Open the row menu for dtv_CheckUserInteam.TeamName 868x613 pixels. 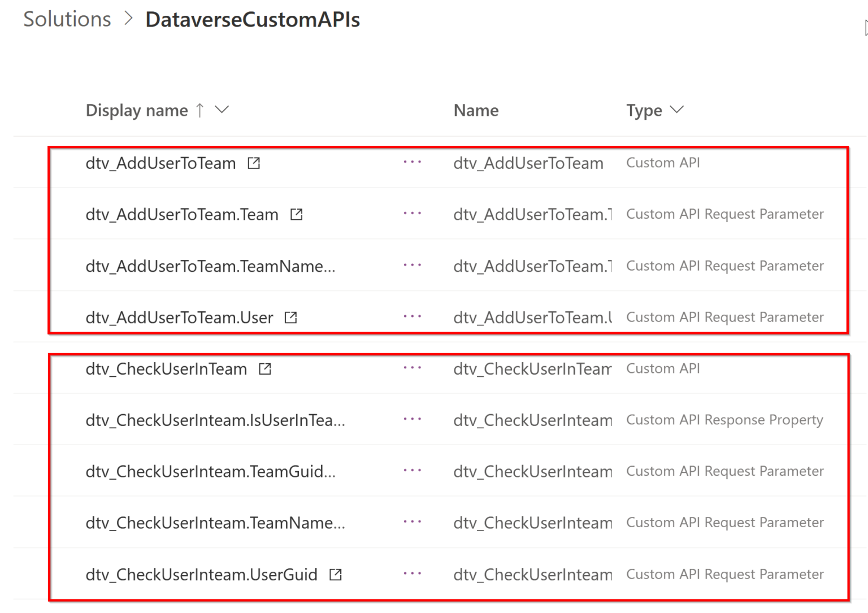[x=412, y=522]
